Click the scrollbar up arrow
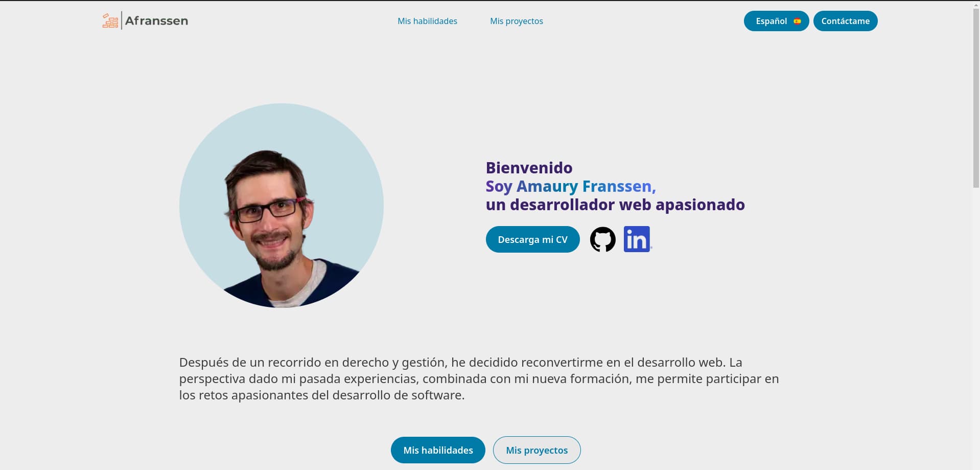The height and width of the screenshot is (470, 980). point(975,4)
